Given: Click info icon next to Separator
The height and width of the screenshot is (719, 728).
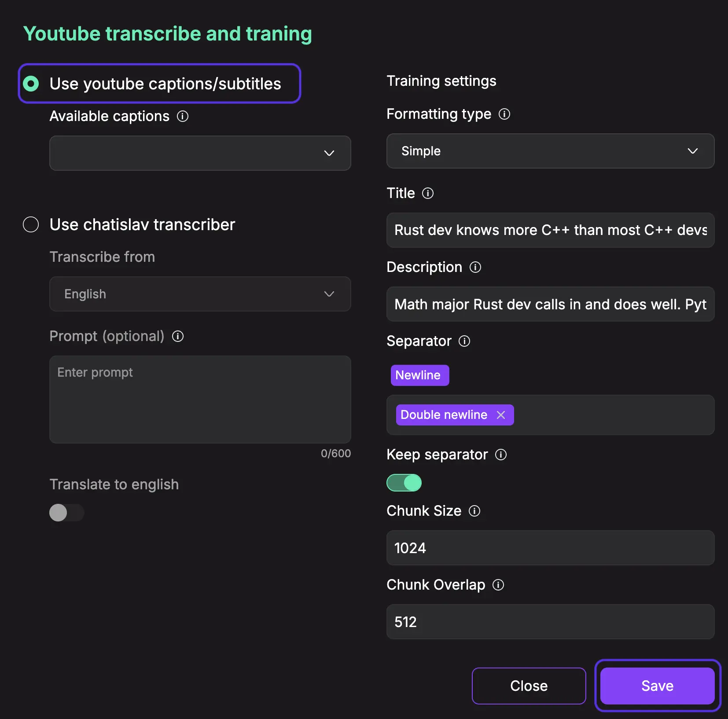Looking at the screenshot, I should click(464, 341).
